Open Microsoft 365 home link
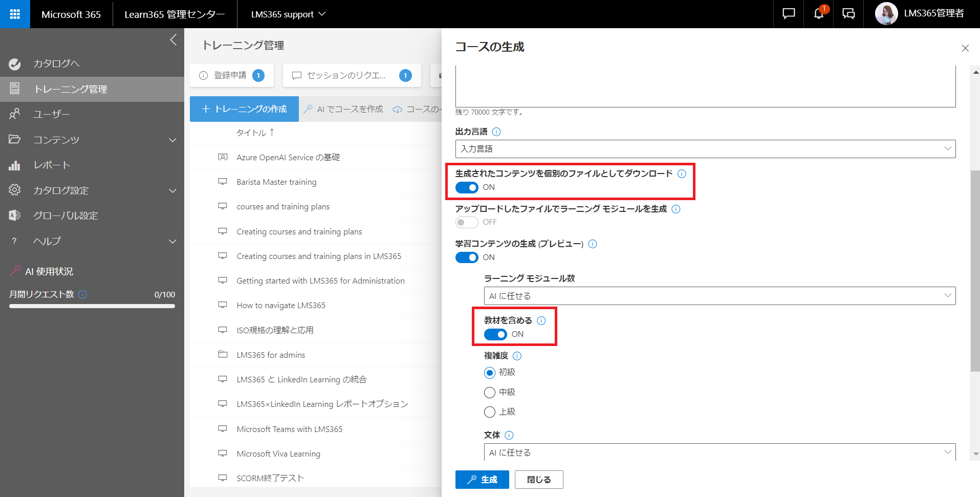The image size is (980, 497). [x=71, y=14]
